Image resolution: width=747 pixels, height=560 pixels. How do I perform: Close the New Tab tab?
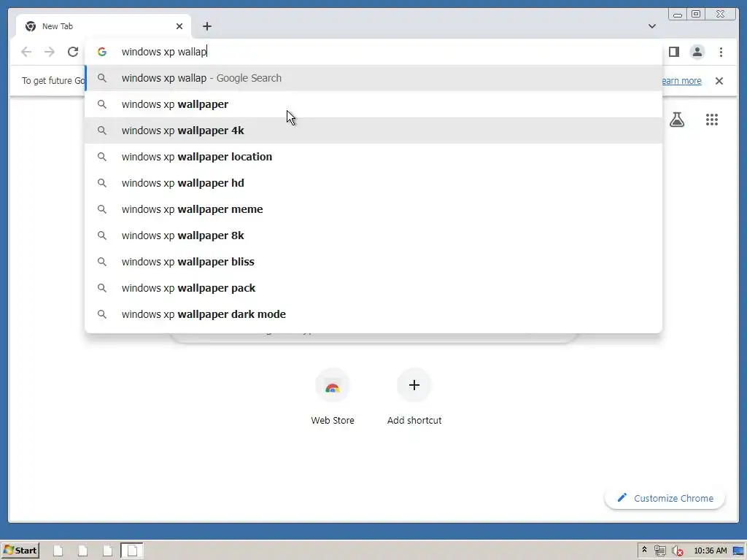[179, 26]
